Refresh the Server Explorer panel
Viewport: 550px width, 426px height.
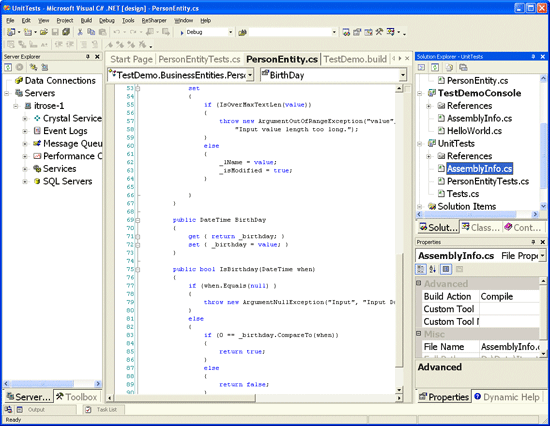click(8, 67)
